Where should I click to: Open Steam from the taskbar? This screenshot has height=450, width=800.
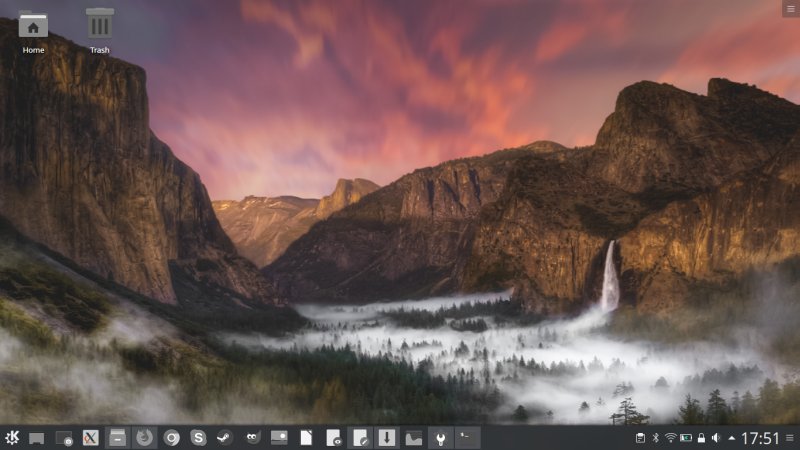coord(226,437)
